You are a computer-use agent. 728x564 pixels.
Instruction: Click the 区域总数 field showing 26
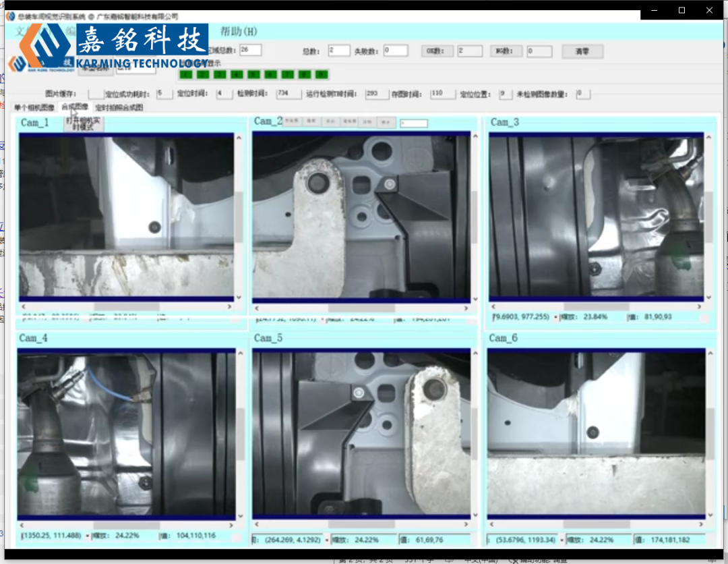tap(250, 50)
